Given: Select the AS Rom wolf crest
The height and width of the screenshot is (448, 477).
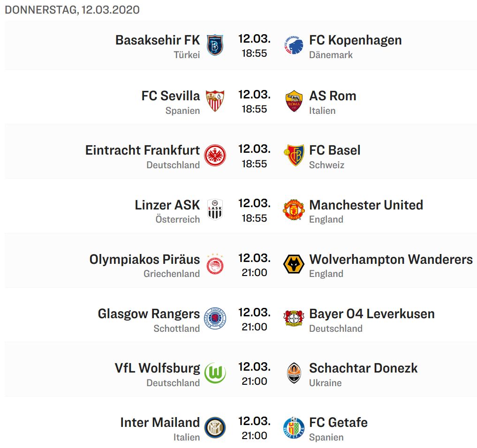Looking at the screenshot, I should click(x=294, y=101).
